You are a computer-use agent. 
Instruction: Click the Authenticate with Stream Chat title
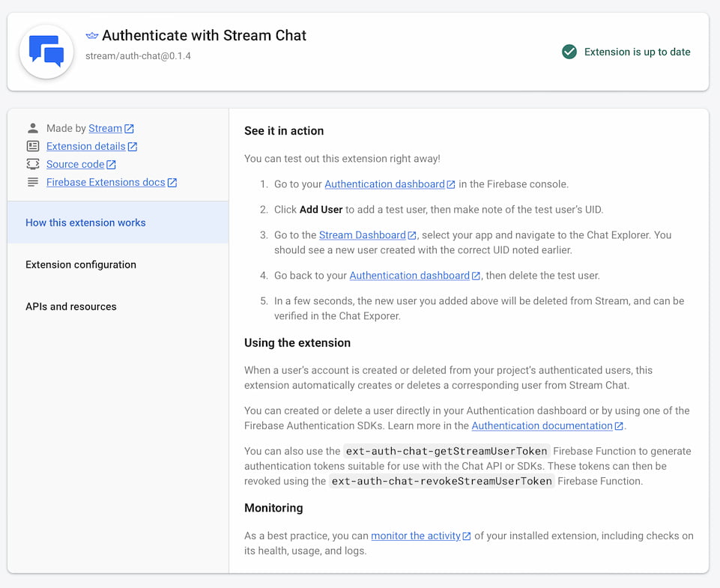pyautogui.click(x=204, y=35)
